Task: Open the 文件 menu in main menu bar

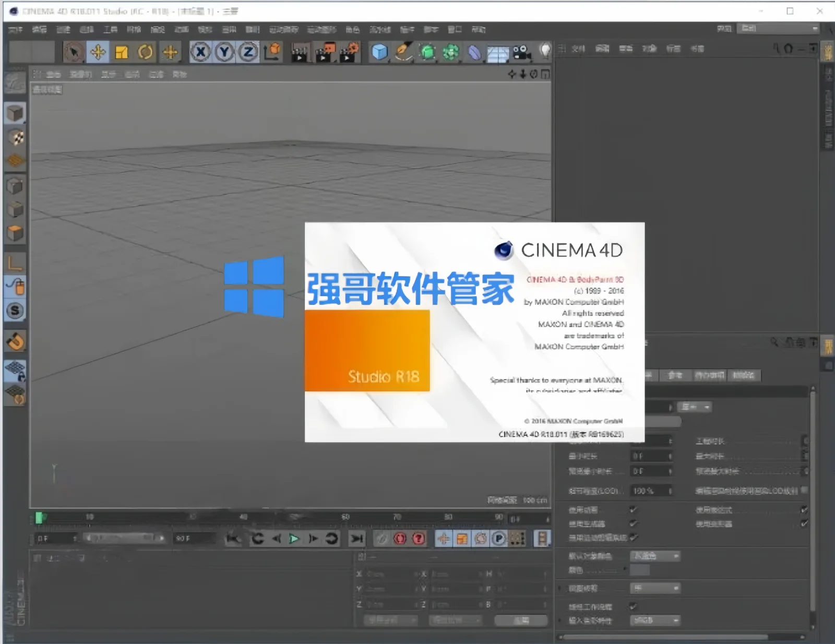Action: pos(16,30)
